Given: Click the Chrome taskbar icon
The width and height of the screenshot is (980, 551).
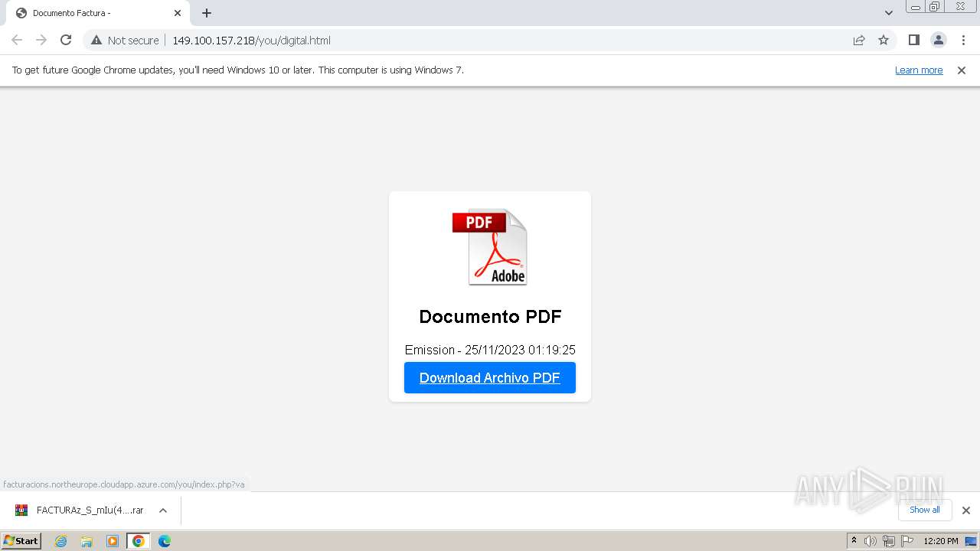Looking at the screenshot, I should [138, 541].
